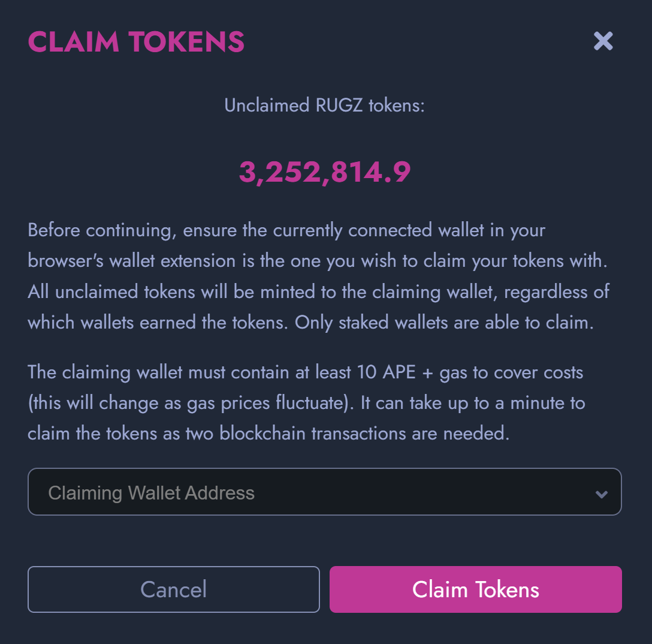Click the Unclaimed RUGZ tokens label
Screen dimensions: 652x644
coord(324,106)
